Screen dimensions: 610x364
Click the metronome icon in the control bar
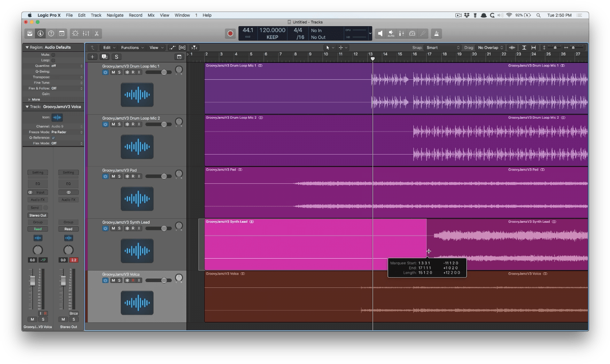(435, 33)
